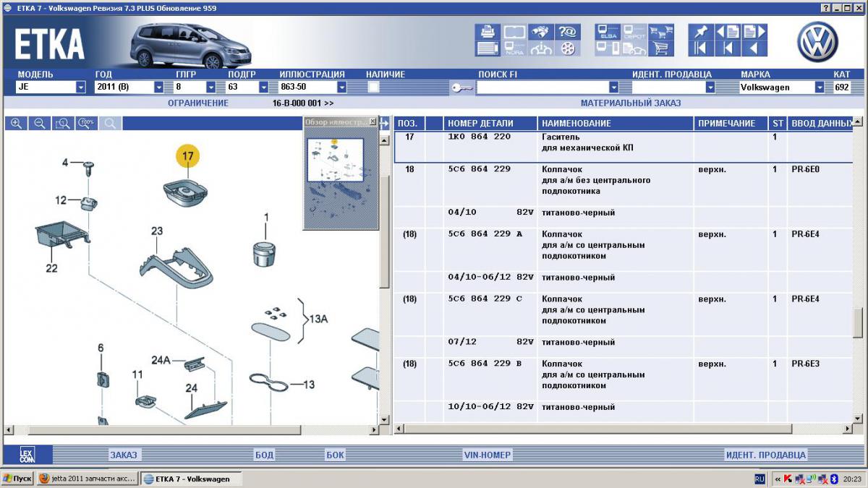Click the Bluetooth tray icon
The height and width of the screenshot is (488, 868).
(x=833, y=479)
